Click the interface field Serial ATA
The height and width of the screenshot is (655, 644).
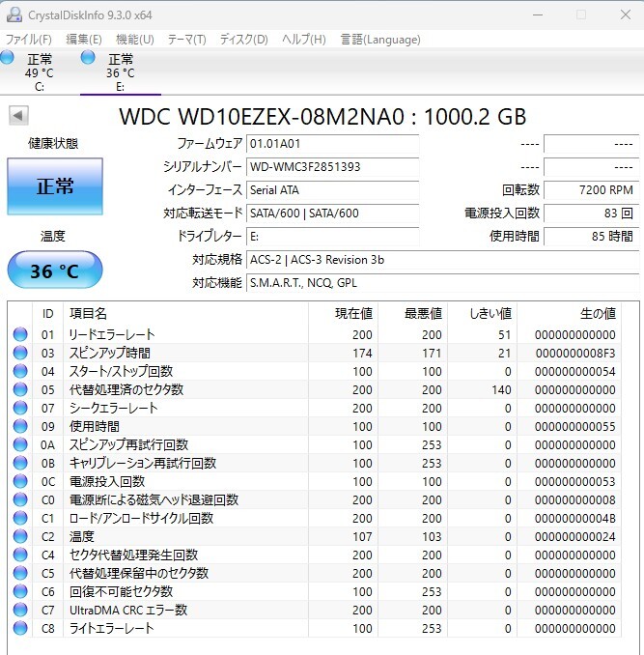(332, 190)
